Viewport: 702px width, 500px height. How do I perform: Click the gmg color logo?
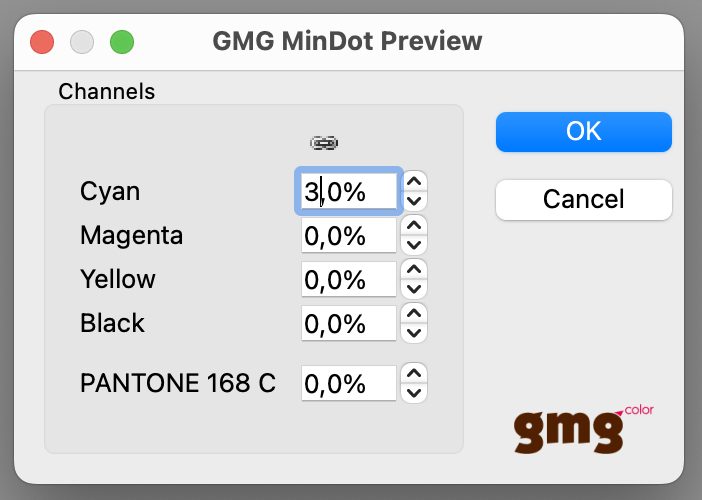coord(584,429)
